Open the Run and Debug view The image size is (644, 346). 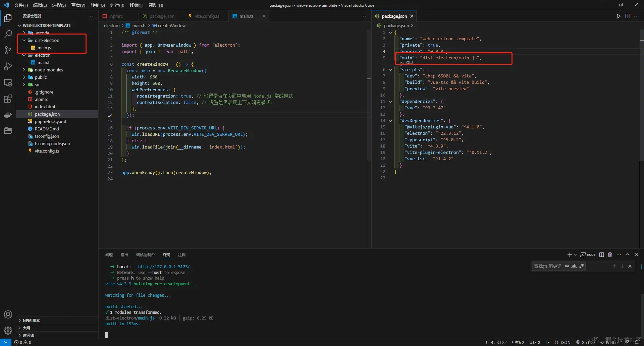[8, 66]
